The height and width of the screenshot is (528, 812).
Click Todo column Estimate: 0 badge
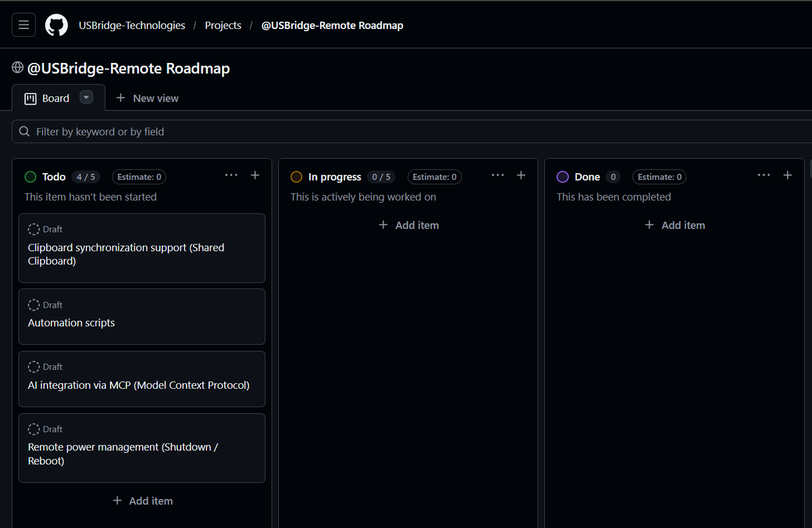point(139,177)
